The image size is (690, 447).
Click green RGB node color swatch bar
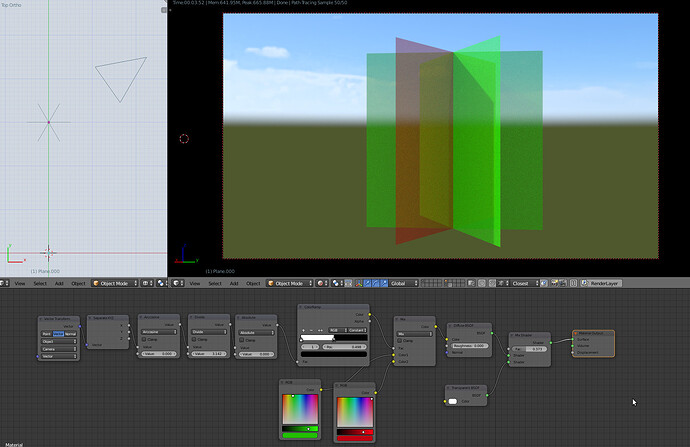[x=300, y=436]
